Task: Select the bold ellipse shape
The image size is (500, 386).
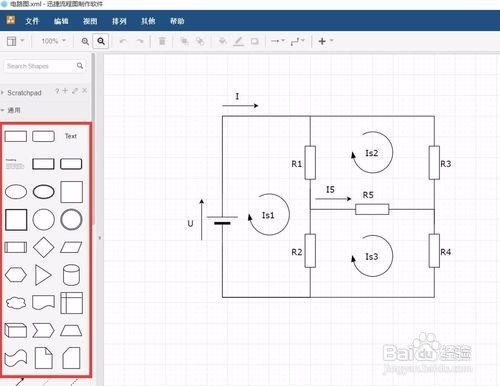Action: (44, 192)
